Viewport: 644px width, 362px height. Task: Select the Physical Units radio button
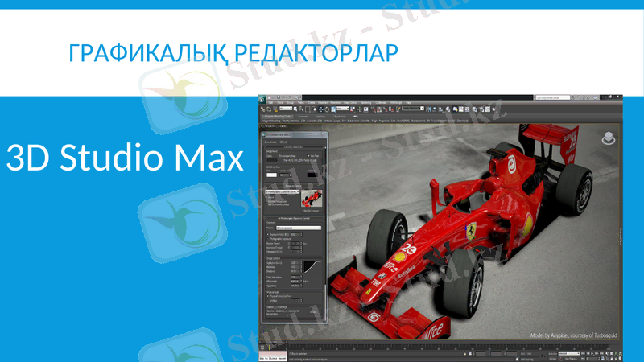268,296
